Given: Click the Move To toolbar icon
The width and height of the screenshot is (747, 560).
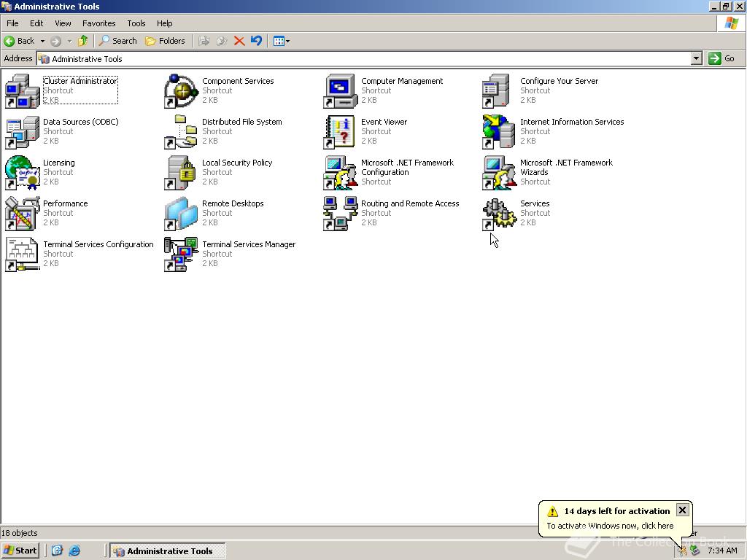Looking at the screenshot, I should pyautogui.click(x=204, y=41).
